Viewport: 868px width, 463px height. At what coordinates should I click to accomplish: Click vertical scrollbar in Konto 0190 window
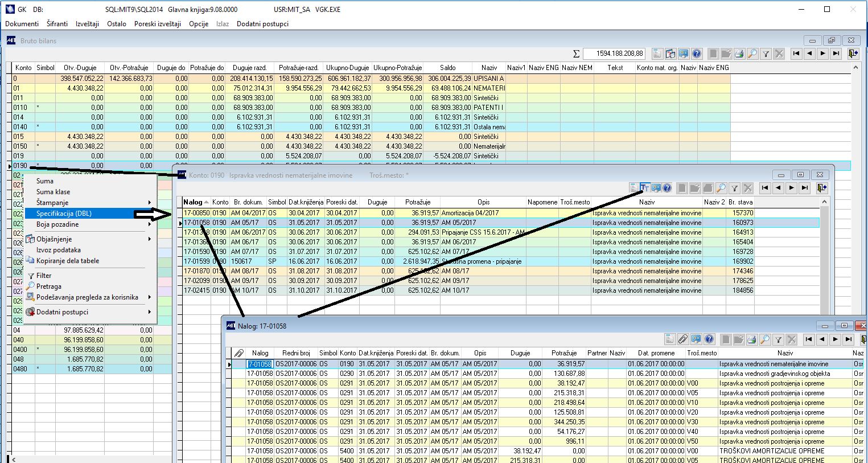(x=824, y=255)
